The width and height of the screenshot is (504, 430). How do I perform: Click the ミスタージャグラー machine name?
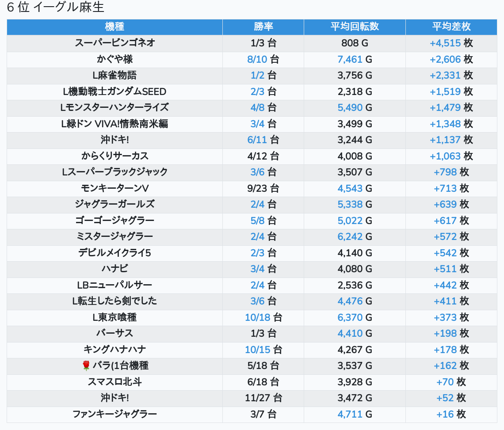(x=115, y=236)
